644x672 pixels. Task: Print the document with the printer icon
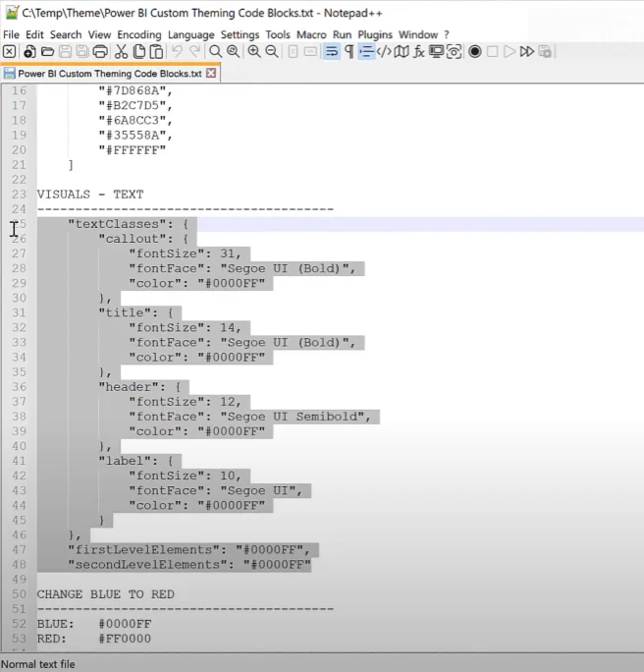(x=100, y=52)
